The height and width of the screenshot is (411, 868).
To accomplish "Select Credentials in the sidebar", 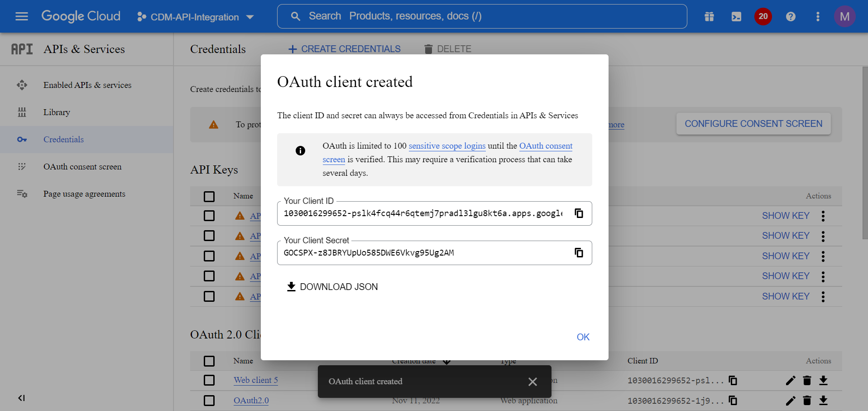I will (63, 140).
